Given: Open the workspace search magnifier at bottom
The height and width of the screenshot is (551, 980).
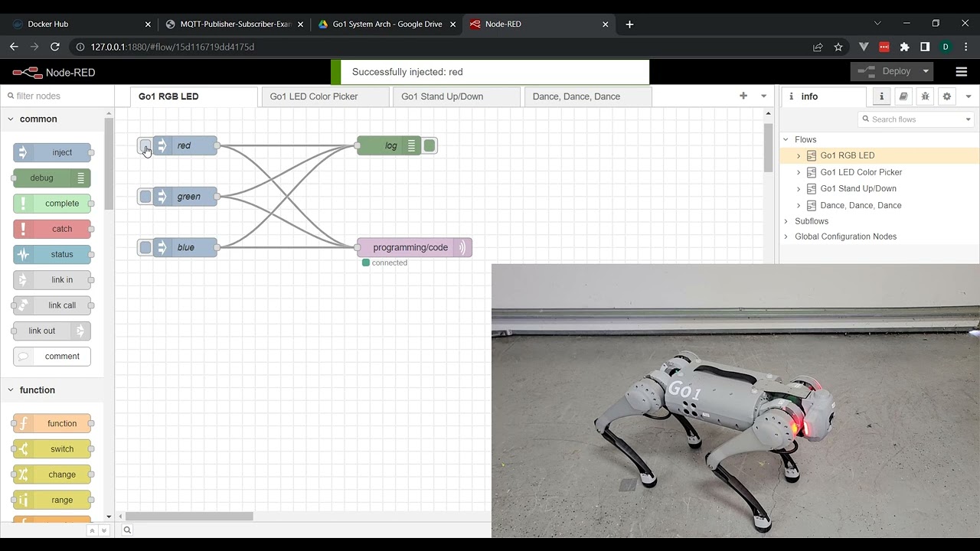Looking at the screenshot, I should tap(127, 530).
